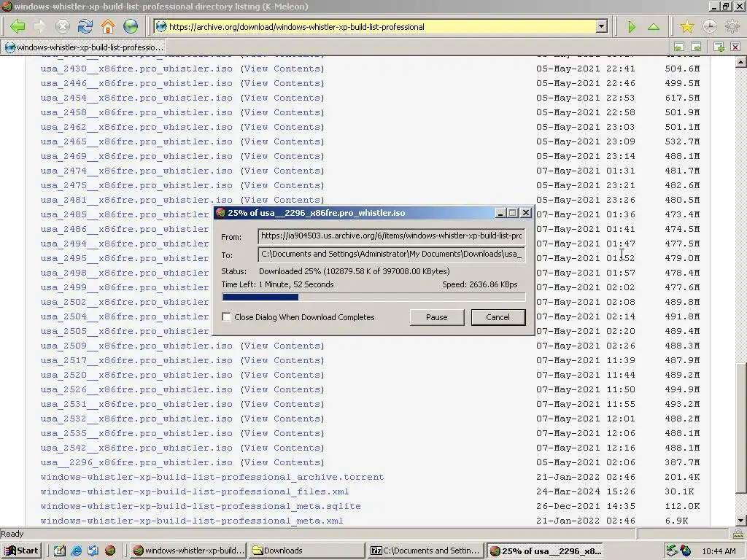
Task: Switch to next tab icon in tab bar
Action: pyautogui.click(x=697, y=47)
